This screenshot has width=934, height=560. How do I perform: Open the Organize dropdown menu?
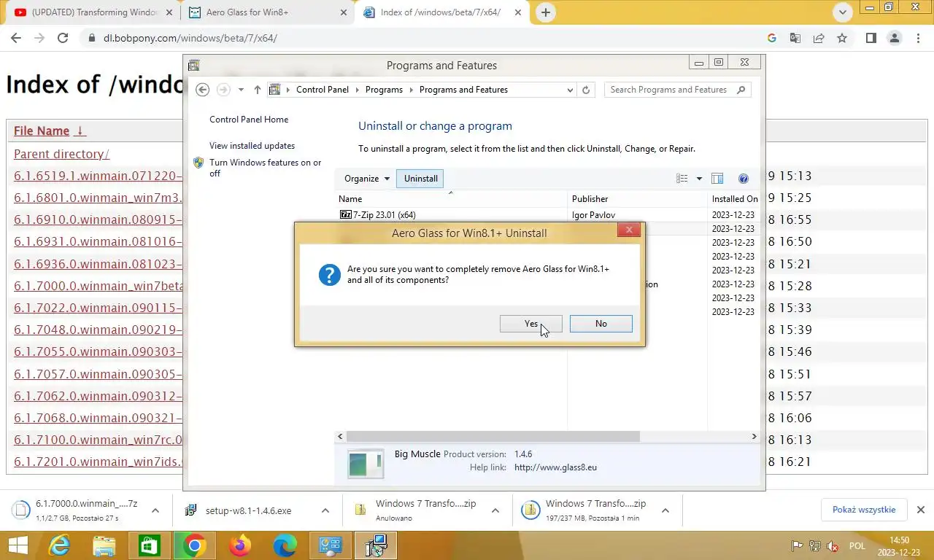pyautogui.click(x=367, y=179)
